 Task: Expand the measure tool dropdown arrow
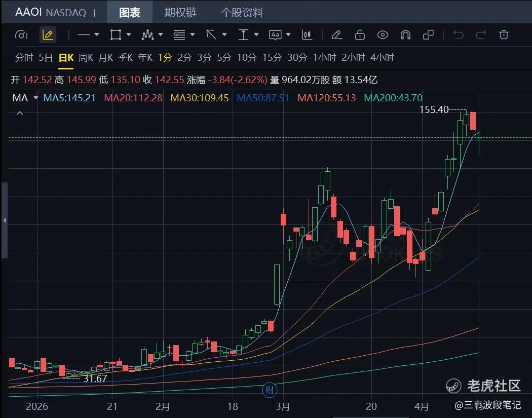point(256,34)
